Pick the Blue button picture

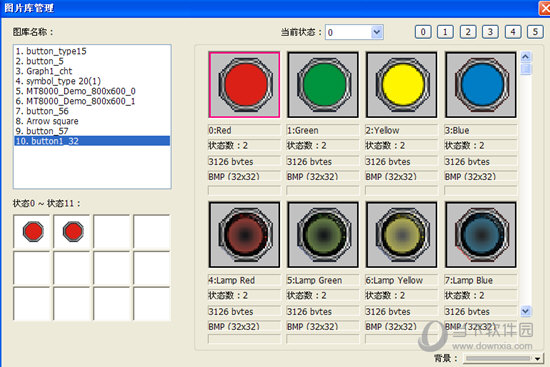point(481,85)
